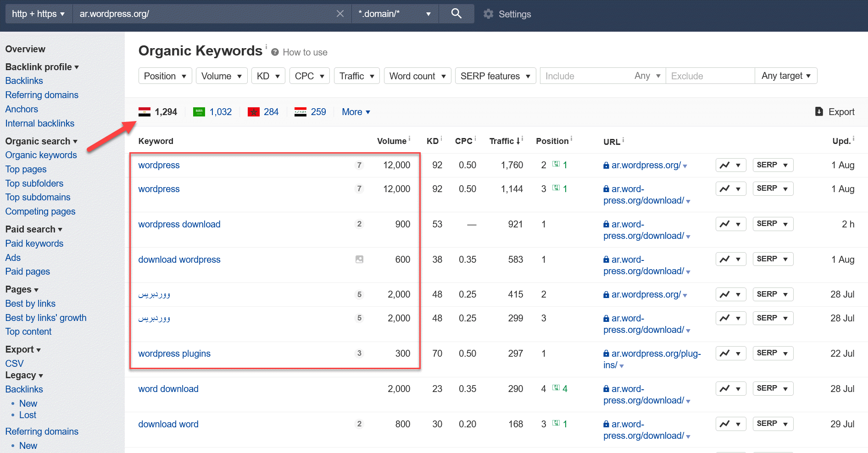Open the SERP dropdown for wordpress plugins

pos(773,353)
